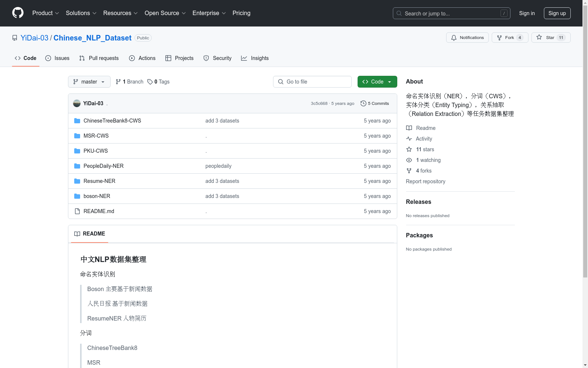Open the Actions tab
The width and height of the screenshot is (588, 368).
[x=142, y=58]
